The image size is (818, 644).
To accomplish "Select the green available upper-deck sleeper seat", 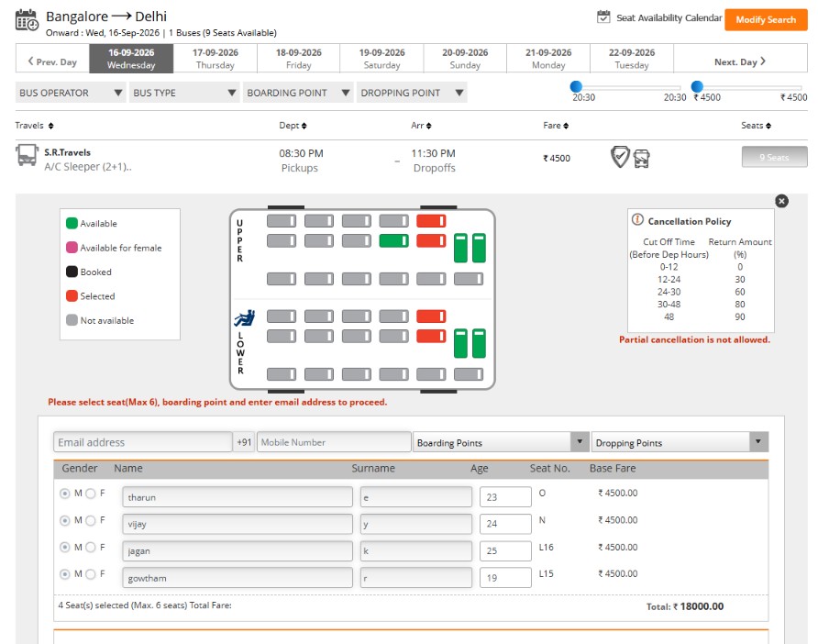I will pos(394,240).
